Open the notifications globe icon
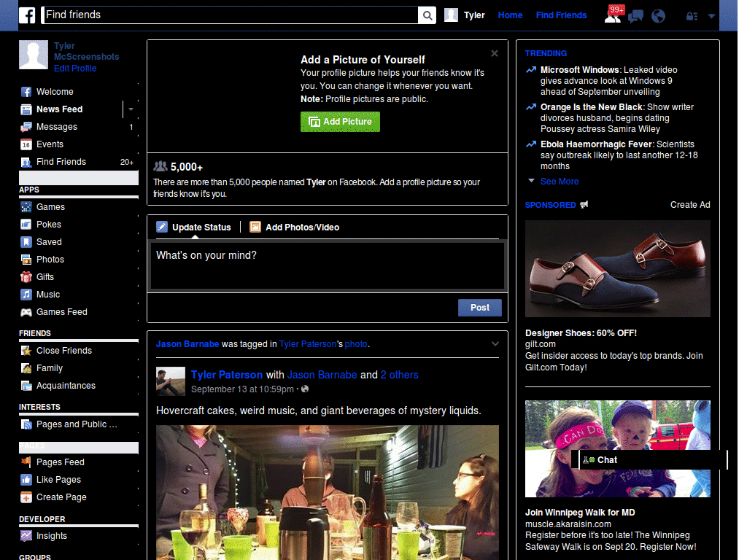The height and width of the screenshot is (560, 747). tap(659, 16)
